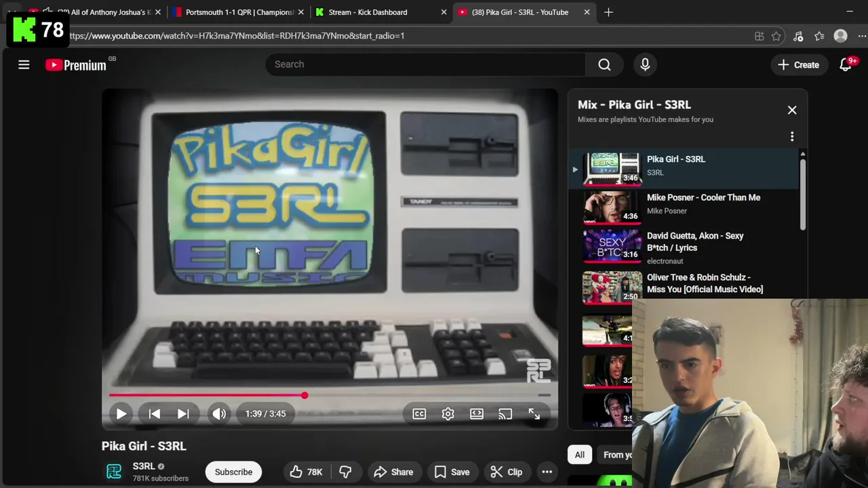Click the Mike Posner video thumbnail

click(612, 207)
